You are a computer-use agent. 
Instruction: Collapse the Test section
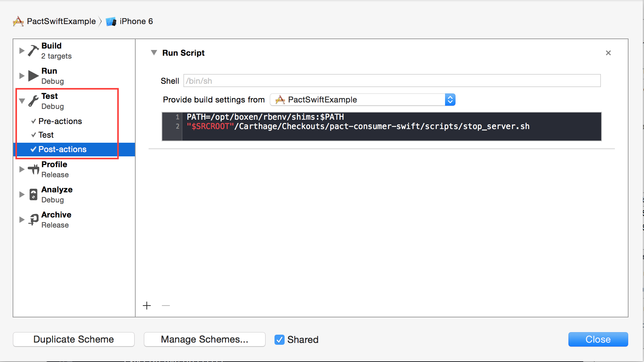pyautogui.click(x=22, y=101)
